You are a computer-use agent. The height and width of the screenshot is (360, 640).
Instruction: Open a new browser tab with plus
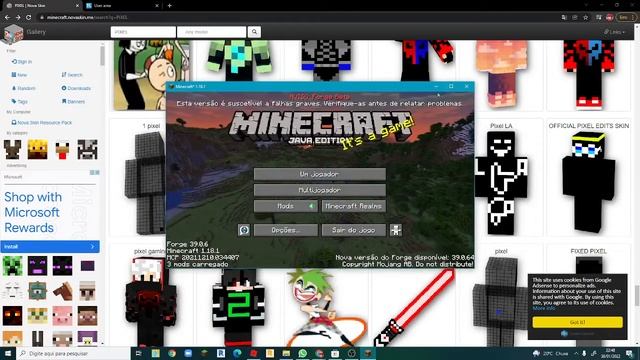click(x=169, y=6)
